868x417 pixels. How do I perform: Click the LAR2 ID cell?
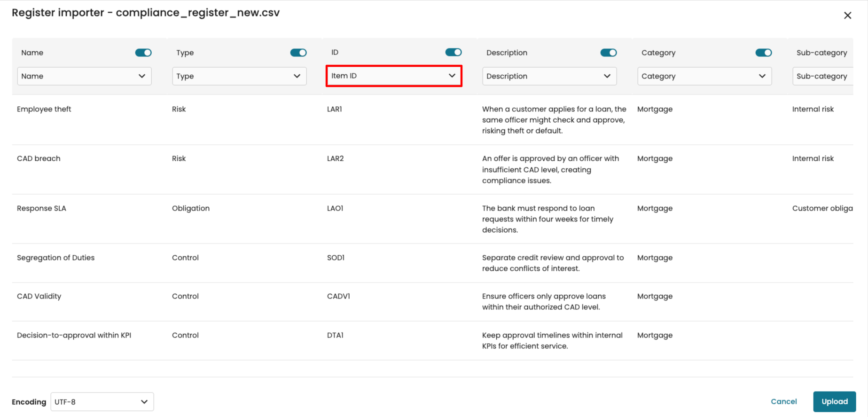coord(336,158)
